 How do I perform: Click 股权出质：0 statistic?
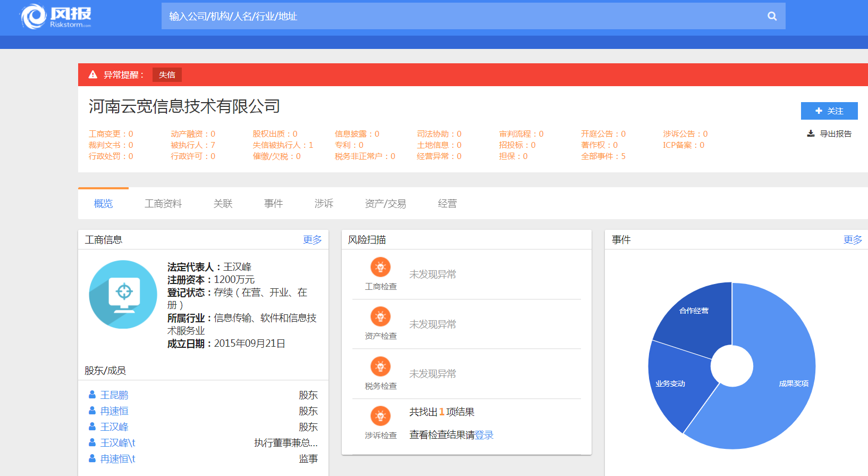275,134
